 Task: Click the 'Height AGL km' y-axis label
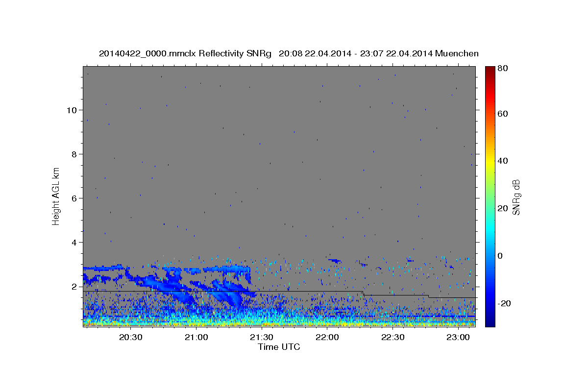[x=56, y=196]
